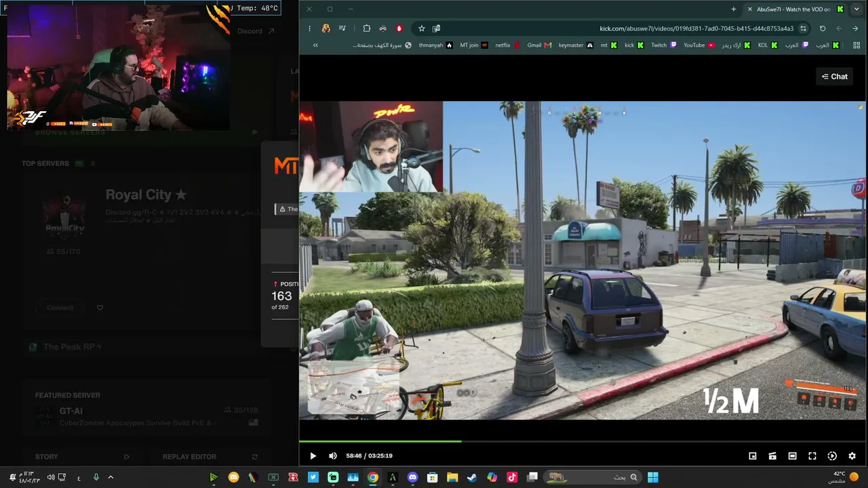Image resolution: width=868 pixels, height=488 pixels.
Task: Open TikTok from the taskbar
Action: (x=512, y=478)
